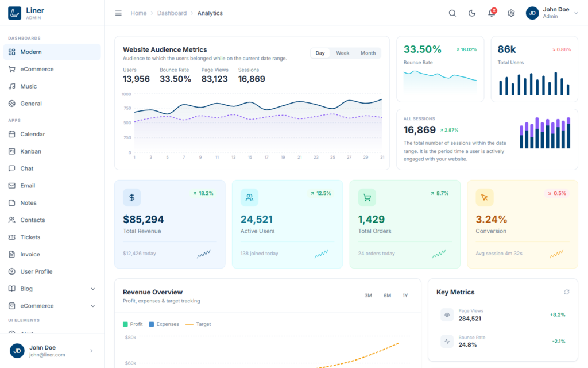Expand John Doe Admin dropdown chevron

[576, 13]
